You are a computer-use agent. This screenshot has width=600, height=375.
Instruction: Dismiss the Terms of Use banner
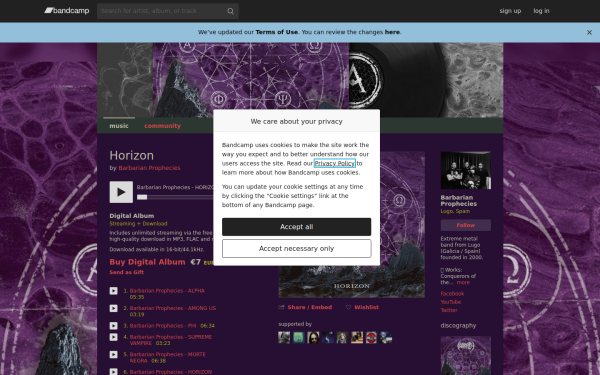(x=589, y=33)
